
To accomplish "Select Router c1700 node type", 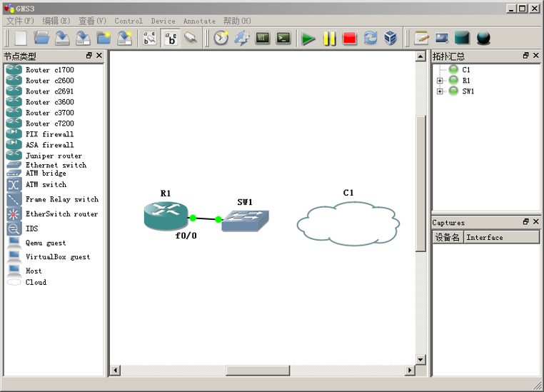I will (x=49, y=70).
